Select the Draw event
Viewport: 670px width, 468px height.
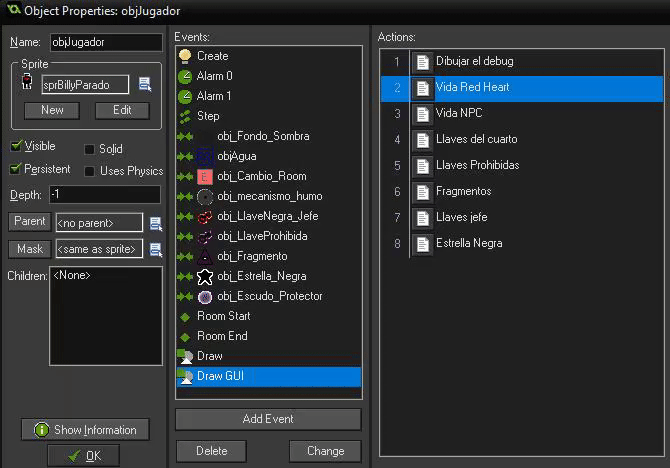(269, 356)
